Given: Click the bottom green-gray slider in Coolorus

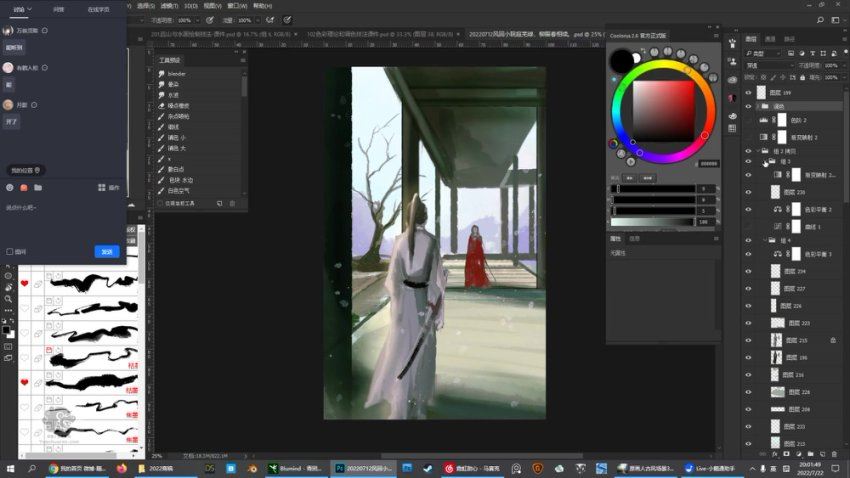Looking at the screenshot, I should (x=653, y=222).
